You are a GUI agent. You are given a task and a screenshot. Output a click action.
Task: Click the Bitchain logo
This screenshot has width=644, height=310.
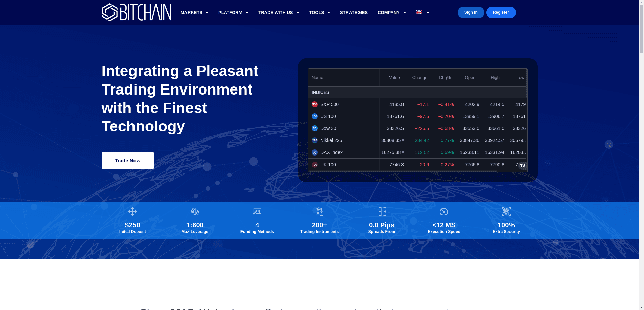(136, 12)
